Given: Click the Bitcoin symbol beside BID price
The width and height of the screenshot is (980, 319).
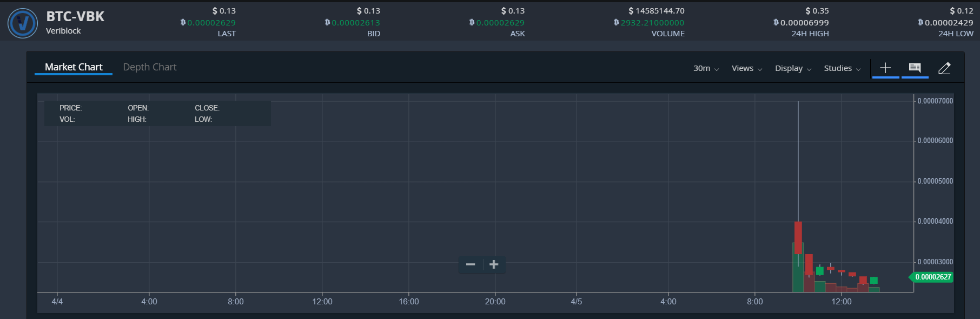Looking at the screenshot, I should [328, 22].
